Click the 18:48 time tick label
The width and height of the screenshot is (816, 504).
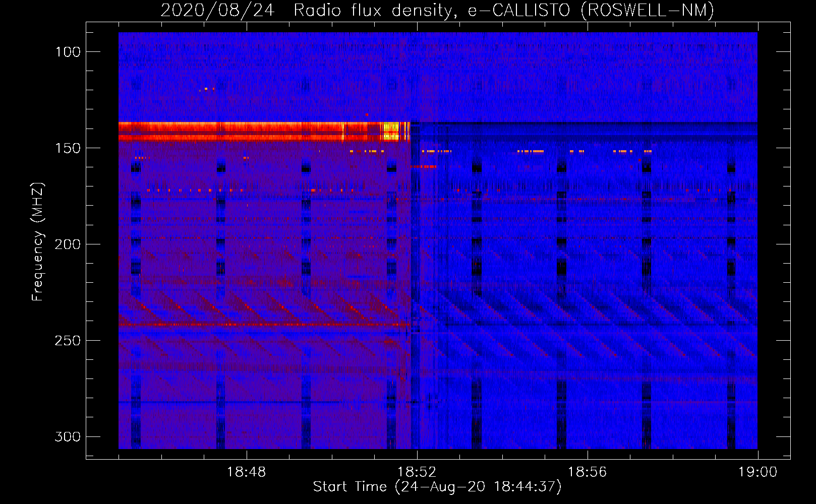(246, 472)
